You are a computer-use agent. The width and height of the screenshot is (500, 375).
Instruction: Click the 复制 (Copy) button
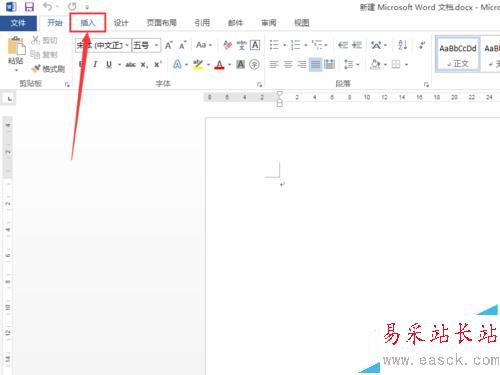pyautogui.click(x=44, y=54)
